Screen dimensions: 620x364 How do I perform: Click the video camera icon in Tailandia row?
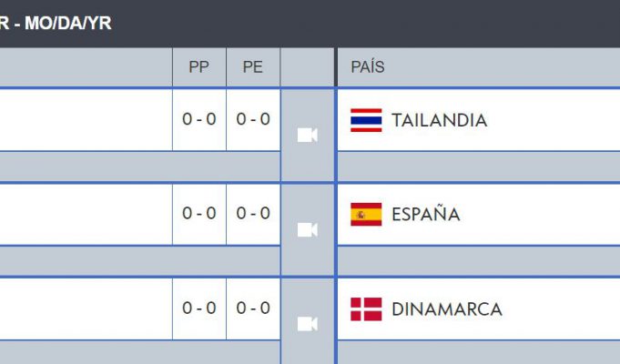point(307,136)
